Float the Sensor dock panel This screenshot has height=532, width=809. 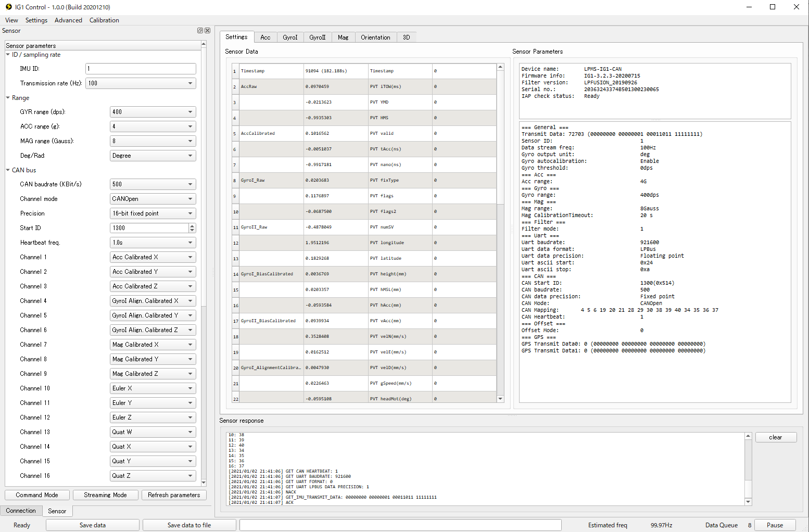coord(200,31)
